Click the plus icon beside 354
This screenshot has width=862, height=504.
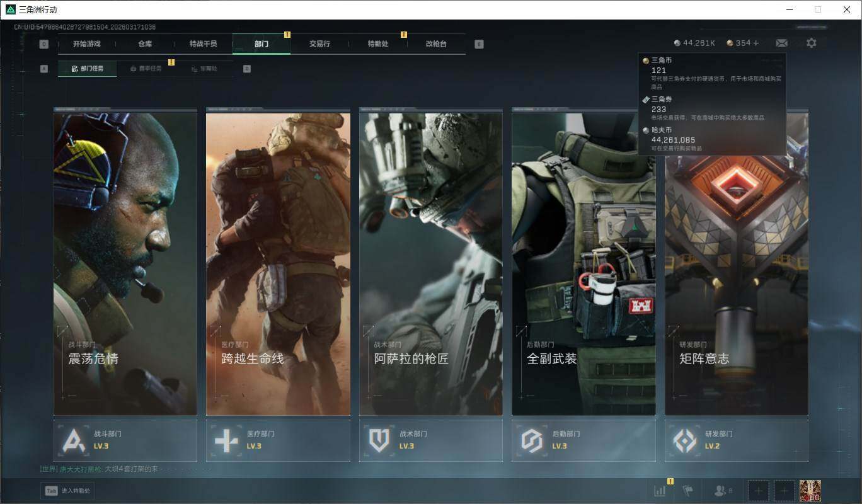pos(756,43)
